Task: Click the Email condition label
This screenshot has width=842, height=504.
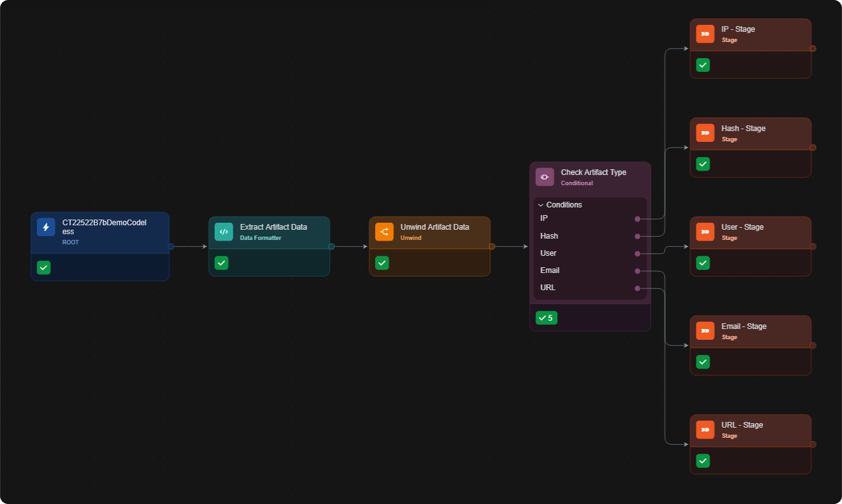Action: (550, 270)
